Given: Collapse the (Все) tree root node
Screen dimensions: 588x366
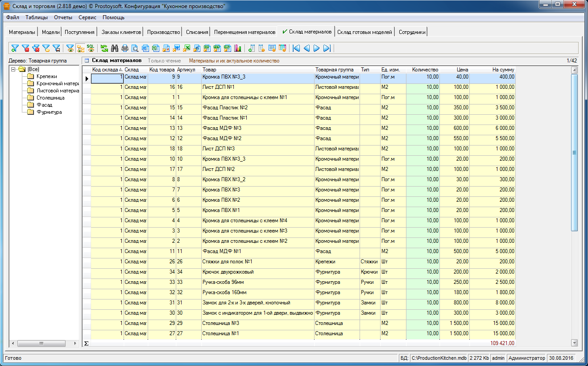Looking at the screenshot, I should pyautogui.click(x=13, y=69).
